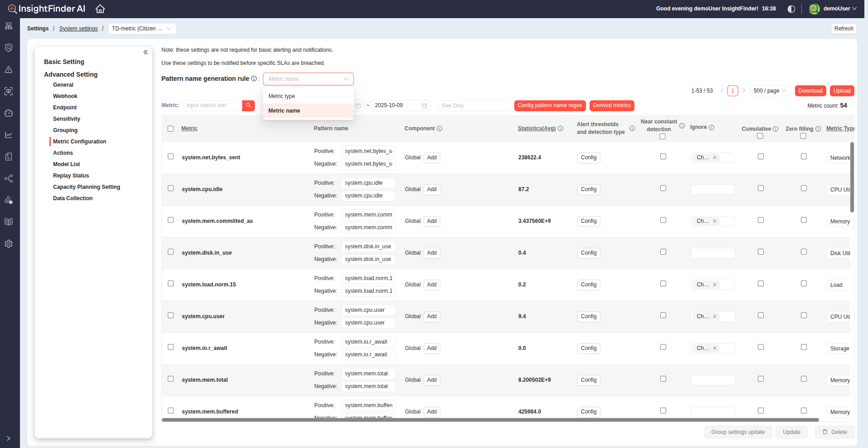
Task: Open Sensitivity in Advanced Setting menu
Action: coord(67,119)
